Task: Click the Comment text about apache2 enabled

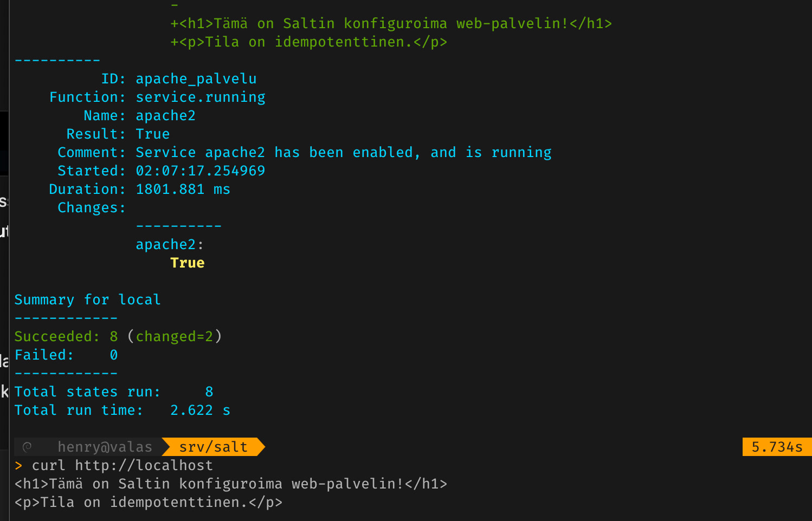Action: point(343,152)
